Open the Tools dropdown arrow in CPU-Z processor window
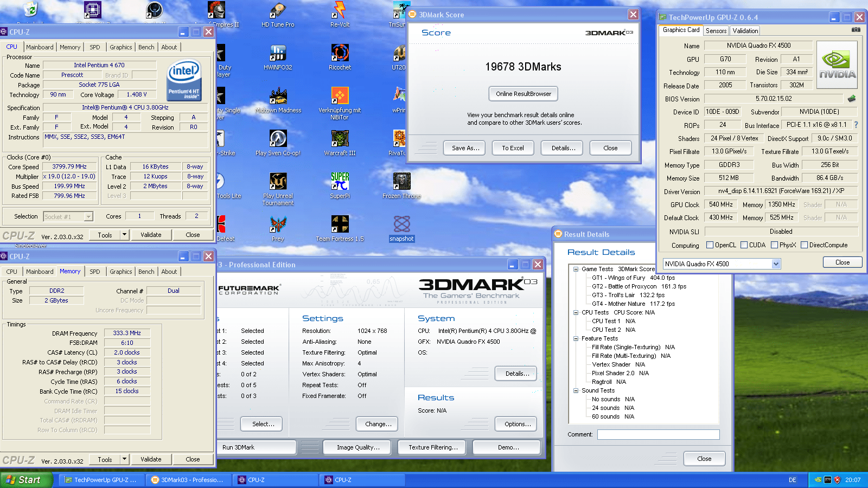868x488 pixels. click(124, 235)
